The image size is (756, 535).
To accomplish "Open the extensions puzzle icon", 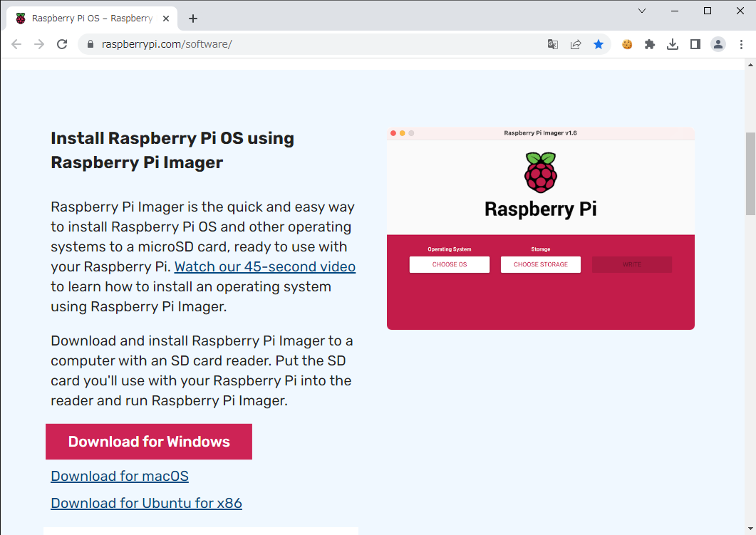I will (649, 44).
